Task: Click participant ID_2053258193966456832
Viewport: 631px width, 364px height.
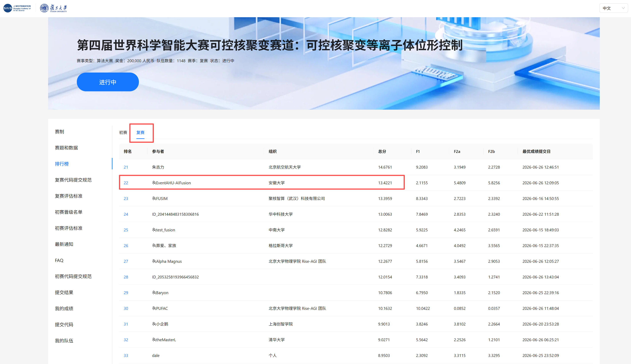Action: [175, 277]
